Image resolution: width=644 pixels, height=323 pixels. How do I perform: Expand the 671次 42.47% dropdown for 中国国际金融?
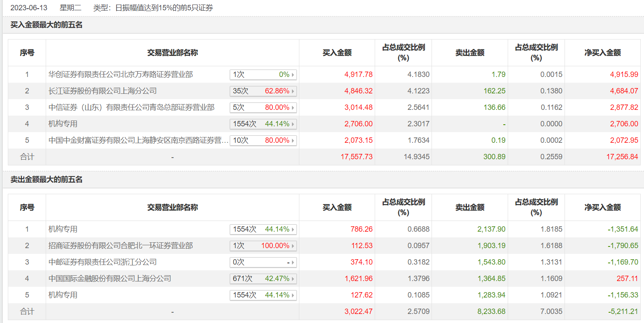[263, 279]
